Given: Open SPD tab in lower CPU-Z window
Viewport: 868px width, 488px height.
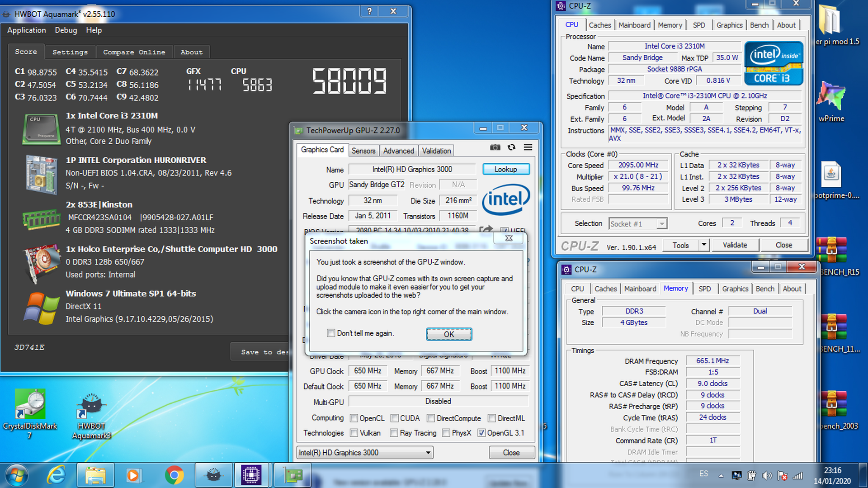Looking at the screenshot, I should pos(704,289).
